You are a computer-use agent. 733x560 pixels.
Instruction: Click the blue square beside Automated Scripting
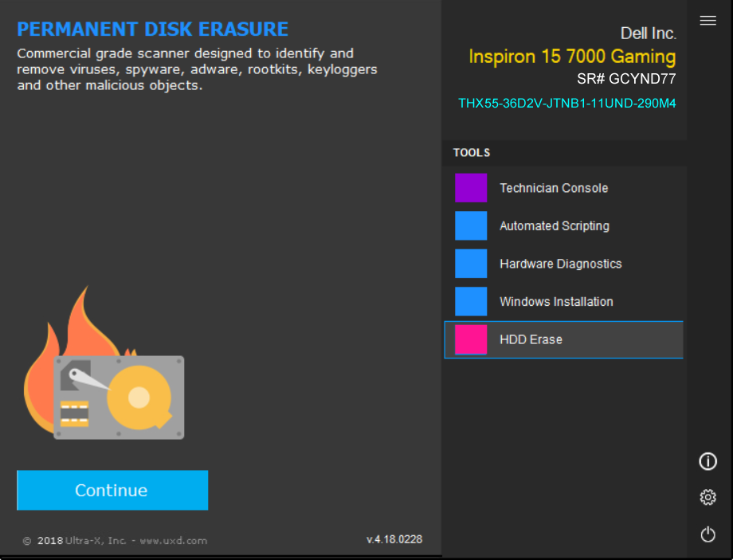pos(471,225)
